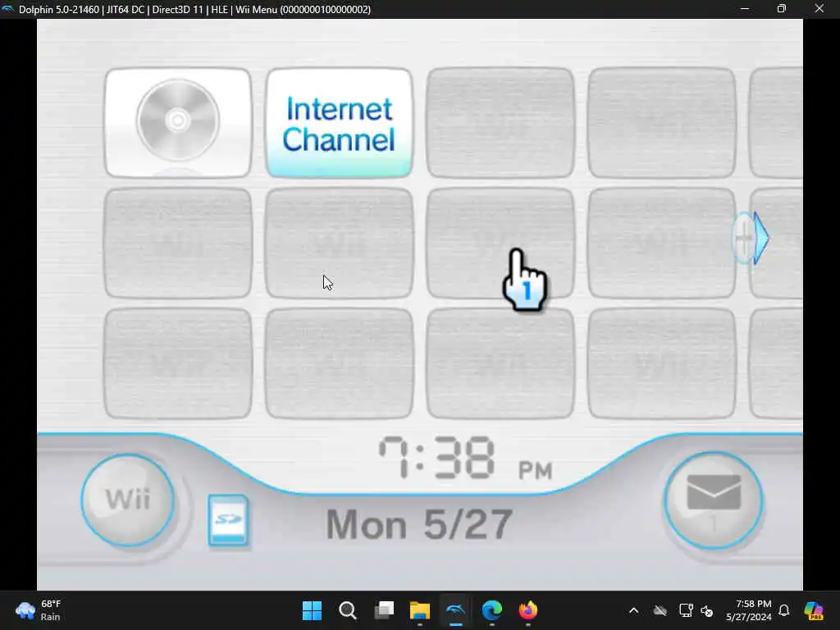The height and width of the screenshot is (630, 840).
Task: Open Windows Start menu
Action: (x=312, y=610)
